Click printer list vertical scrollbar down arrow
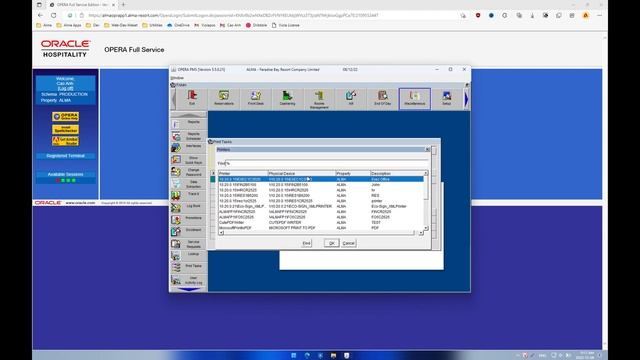 point(426,228)
